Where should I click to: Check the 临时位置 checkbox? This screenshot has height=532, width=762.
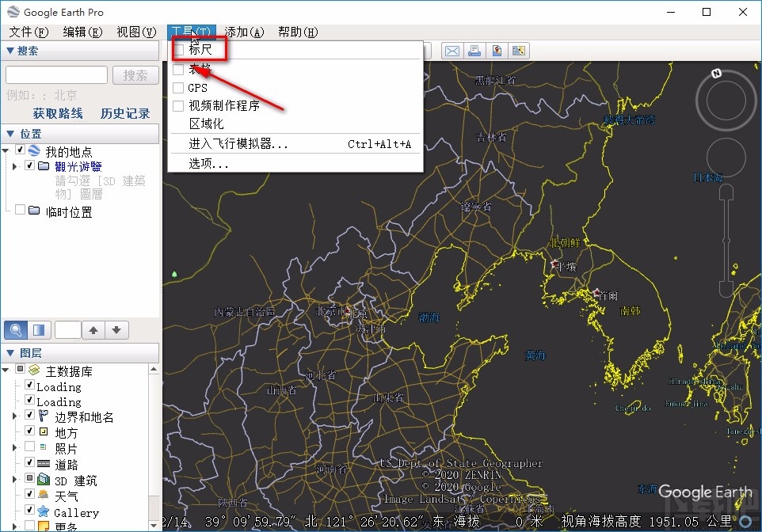pyautogui.click(x=20, y=210)
